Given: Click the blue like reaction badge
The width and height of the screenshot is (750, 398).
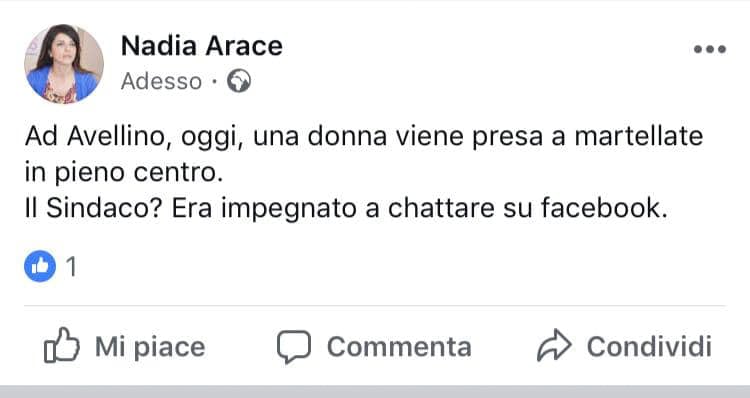Looking at the screenshot, I should click(40, 266).
